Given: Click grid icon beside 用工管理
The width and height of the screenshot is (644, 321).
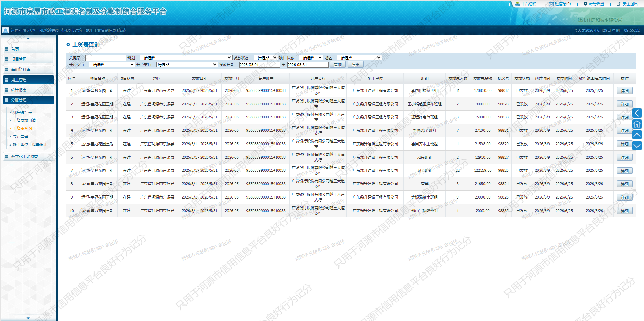Looking at the screenshot, I should [7, 80].
